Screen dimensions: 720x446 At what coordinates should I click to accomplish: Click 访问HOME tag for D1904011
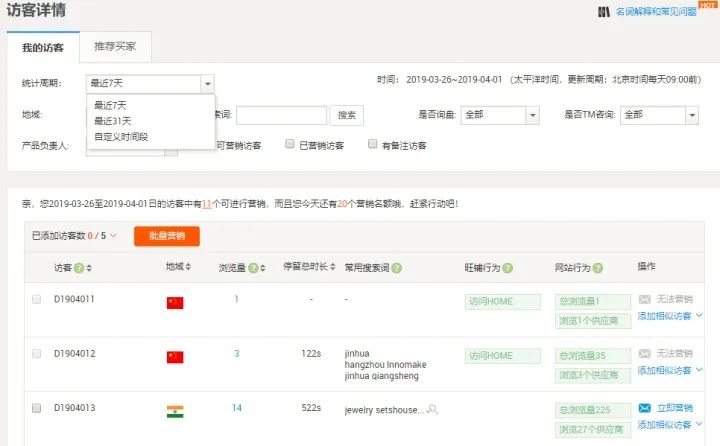503,302
